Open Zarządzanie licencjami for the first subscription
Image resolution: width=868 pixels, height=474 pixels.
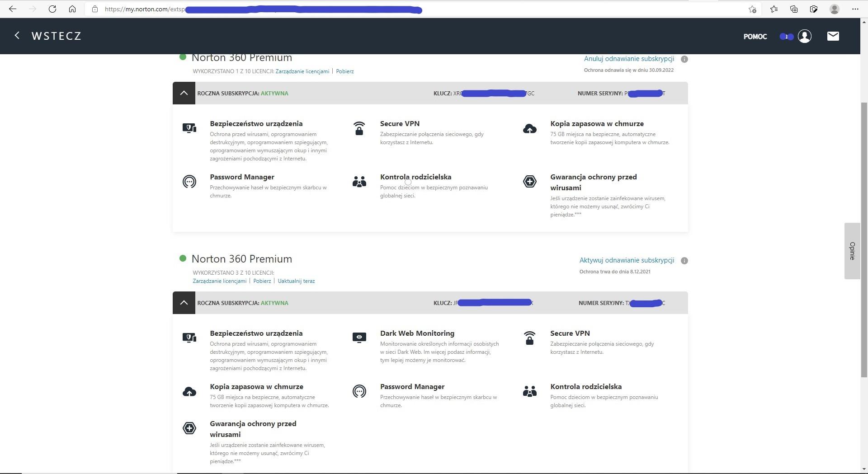click(x=302, y=71)
